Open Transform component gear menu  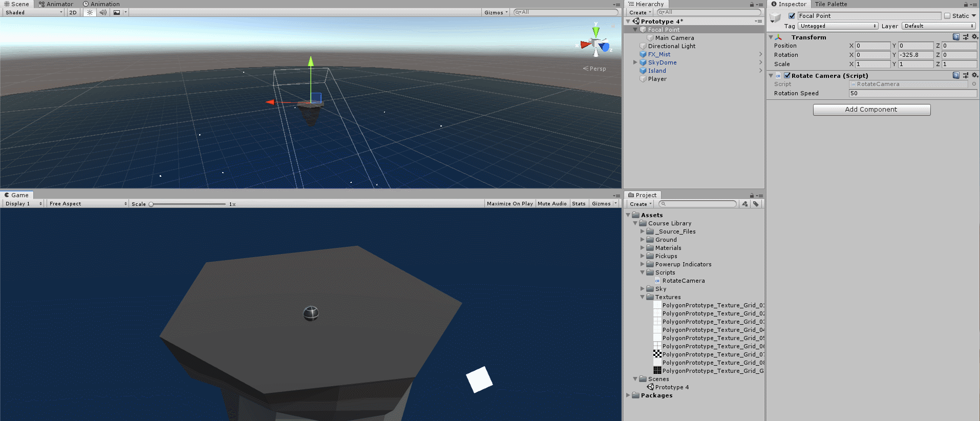click(974, 37)
